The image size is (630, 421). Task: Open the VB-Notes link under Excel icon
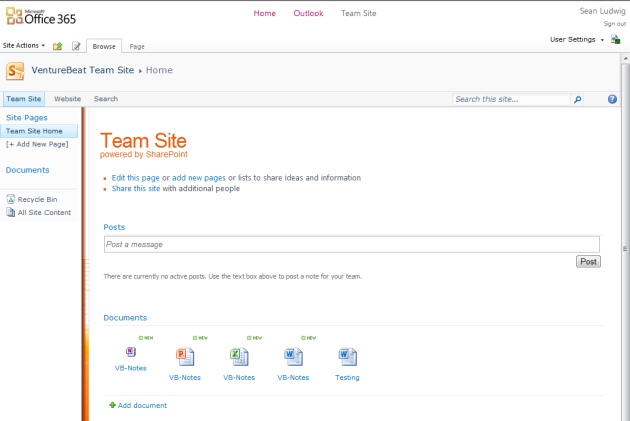[239, 377]
